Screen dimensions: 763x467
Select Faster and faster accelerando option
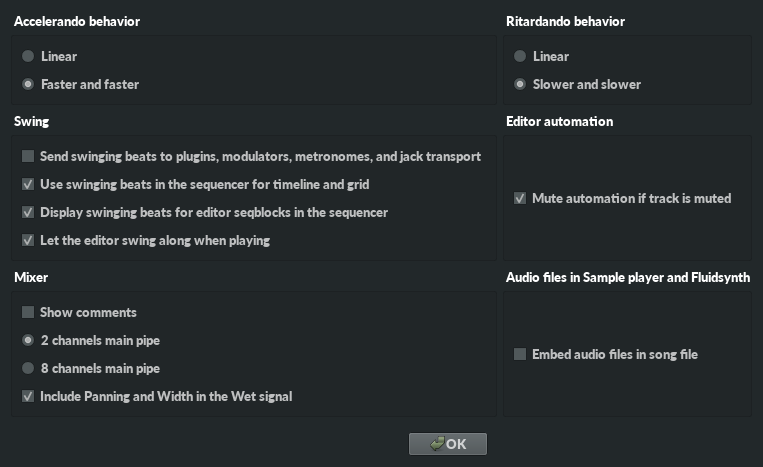click(x=28, y=84)
